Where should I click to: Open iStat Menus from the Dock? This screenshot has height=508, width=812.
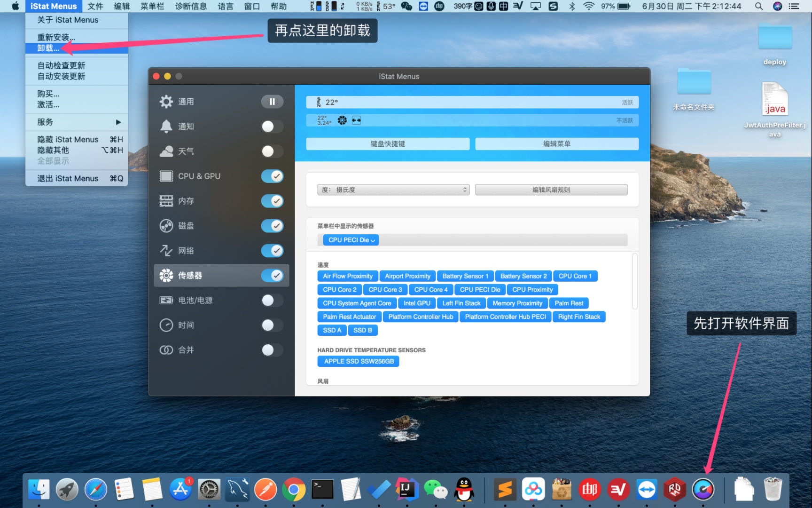click(x=703, y=490)
